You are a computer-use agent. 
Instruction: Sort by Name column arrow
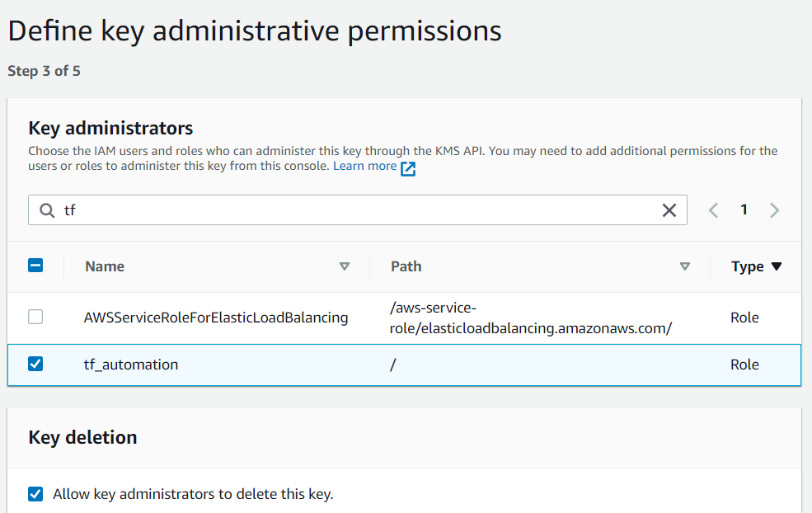tap(345, 266)
